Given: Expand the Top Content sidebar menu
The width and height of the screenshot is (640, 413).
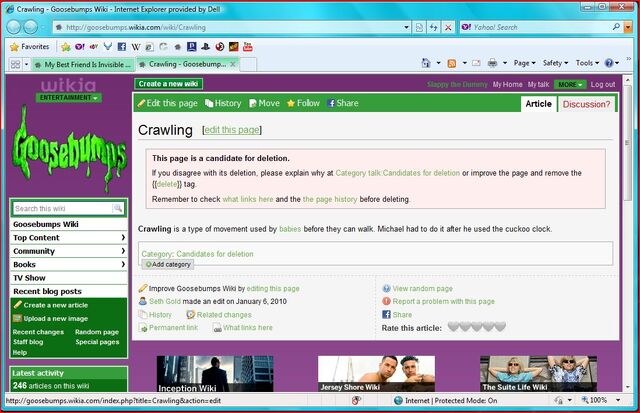Looking at the screenshot, I should (69, 238).
